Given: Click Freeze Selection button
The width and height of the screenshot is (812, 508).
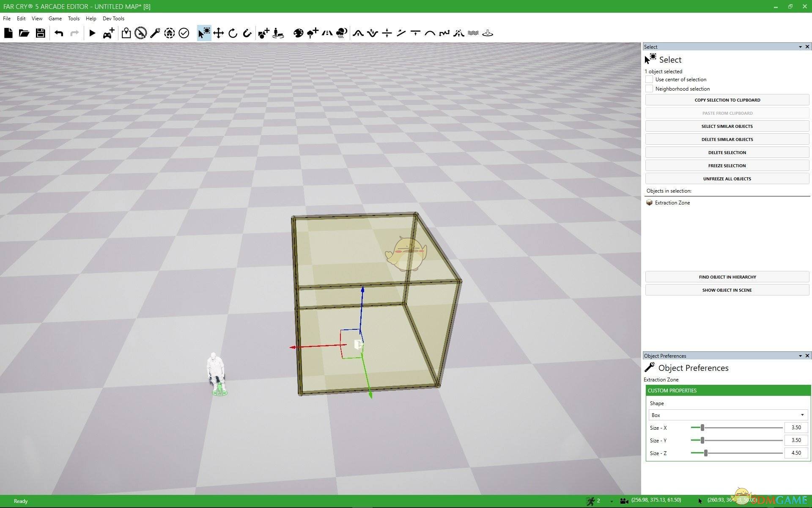Looking at the screenshot, I should coord(727,166).
